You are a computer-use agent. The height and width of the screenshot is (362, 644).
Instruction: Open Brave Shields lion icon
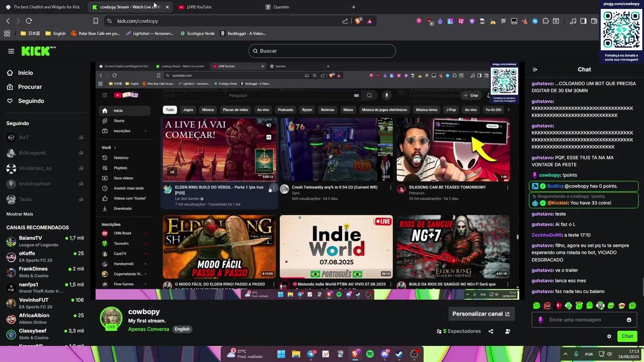pos(359,21)
